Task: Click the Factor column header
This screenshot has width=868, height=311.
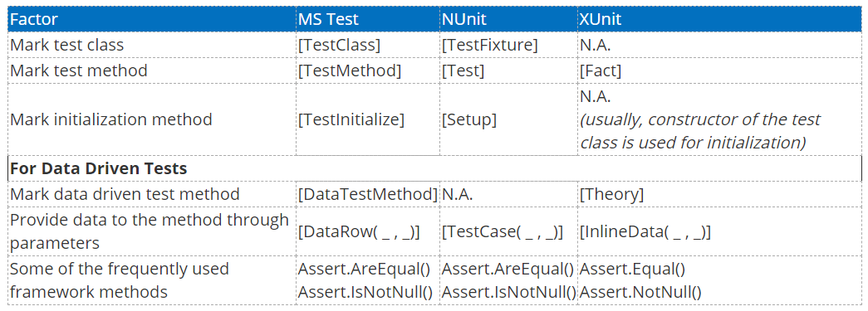Action: coord(152,19)
